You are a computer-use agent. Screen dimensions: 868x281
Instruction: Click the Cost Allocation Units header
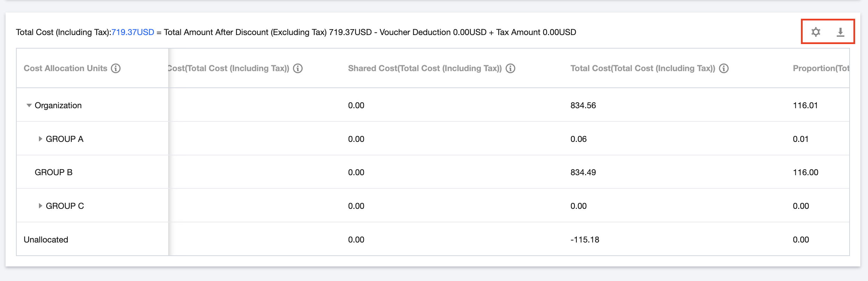(65, 68)
